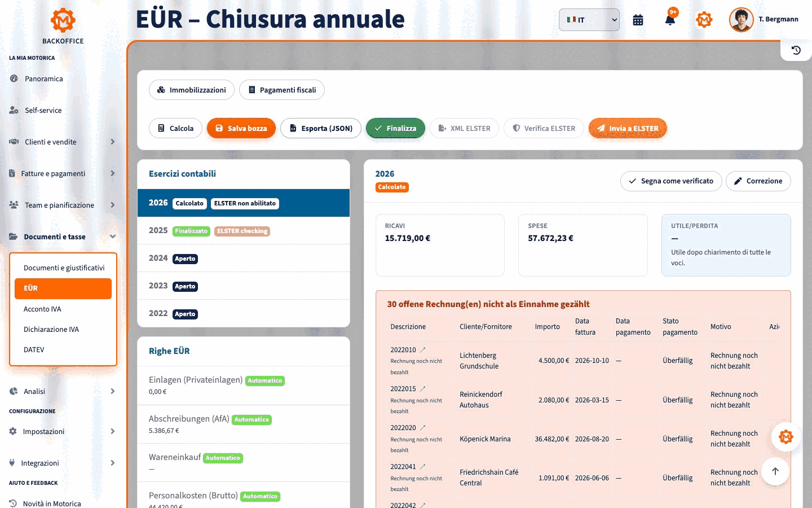Click Panoramica sidebar icon
This screenshot has width=812, height=508.
pyautogui.click(x=14, y=78)
